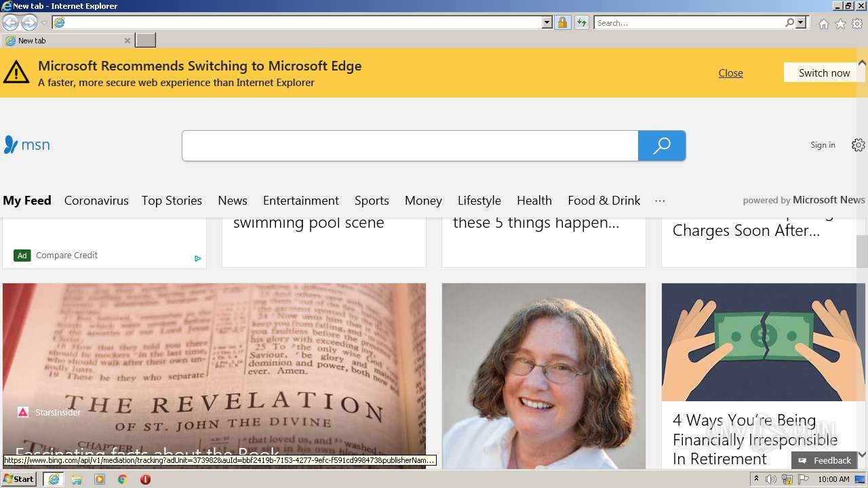
Task: Open the Action Center flag tray icon
Action: point(804,479)
